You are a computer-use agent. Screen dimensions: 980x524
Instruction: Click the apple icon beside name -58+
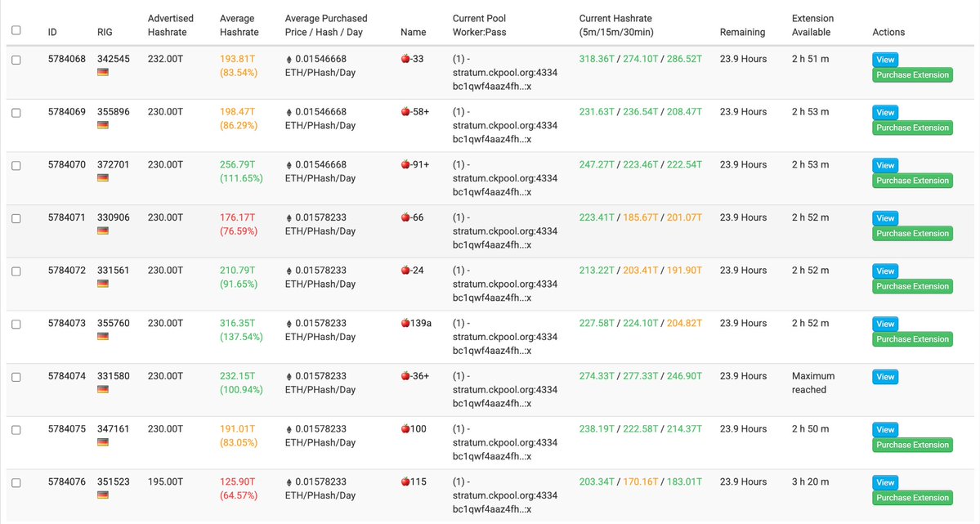405,111
